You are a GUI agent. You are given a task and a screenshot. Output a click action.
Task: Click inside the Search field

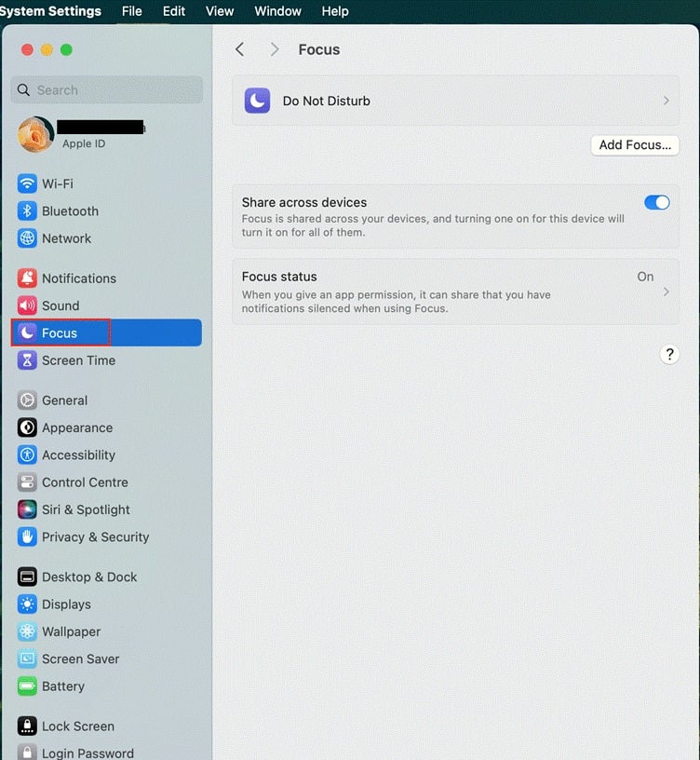point(106,89)
